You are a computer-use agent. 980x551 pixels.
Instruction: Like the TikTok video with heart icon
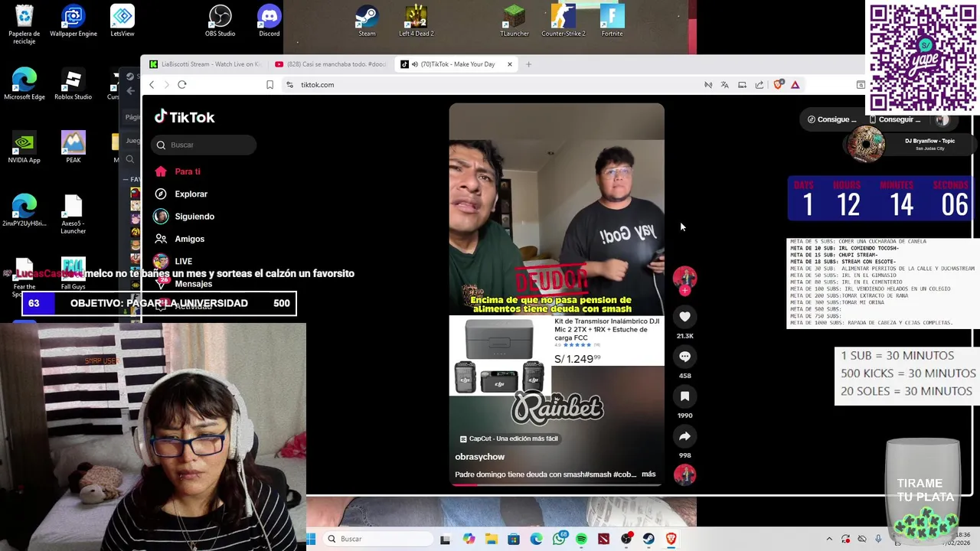[684, 317]
